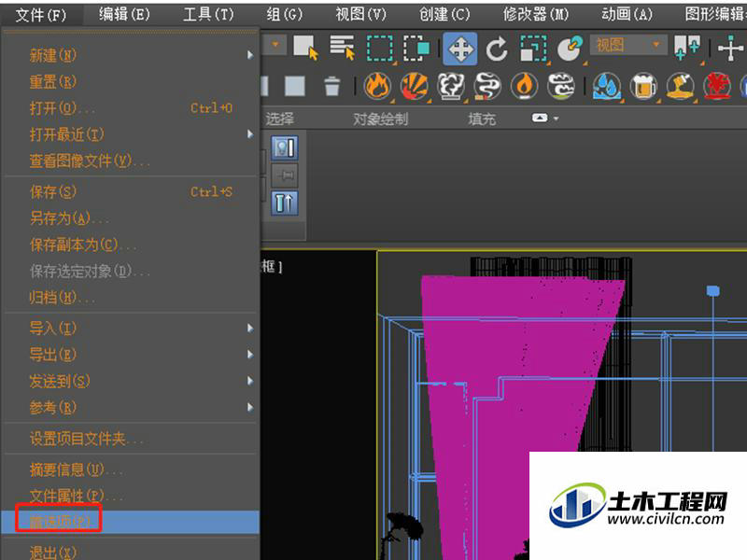Open the 修改器(M) menu
This screenshot has height=560, width=747.
point(536,14)
